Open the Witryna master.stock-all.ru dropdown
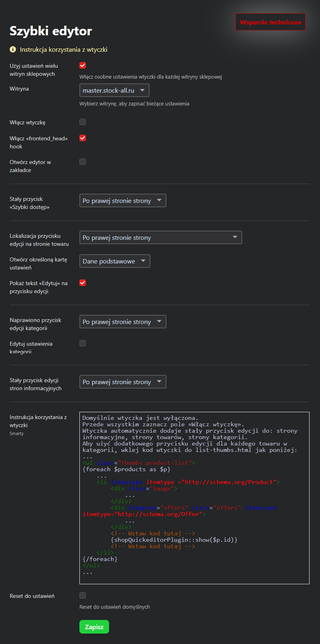This screenshot has width=320, height=644. pos(114,91)
